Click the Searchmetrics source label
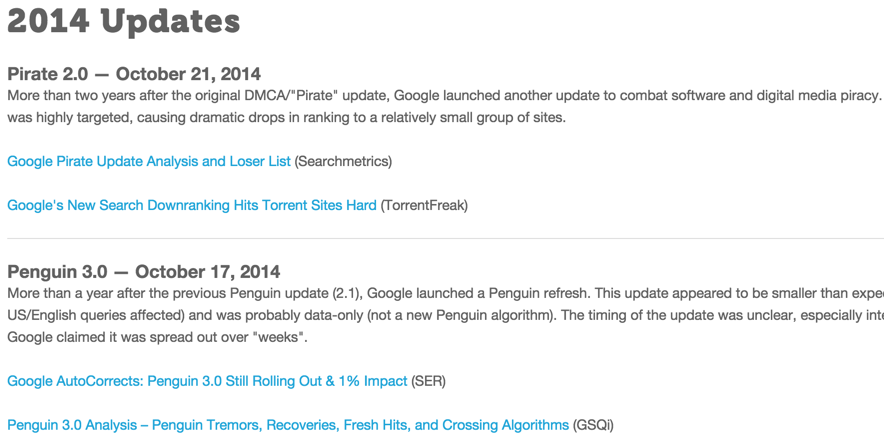 [343, 161]
